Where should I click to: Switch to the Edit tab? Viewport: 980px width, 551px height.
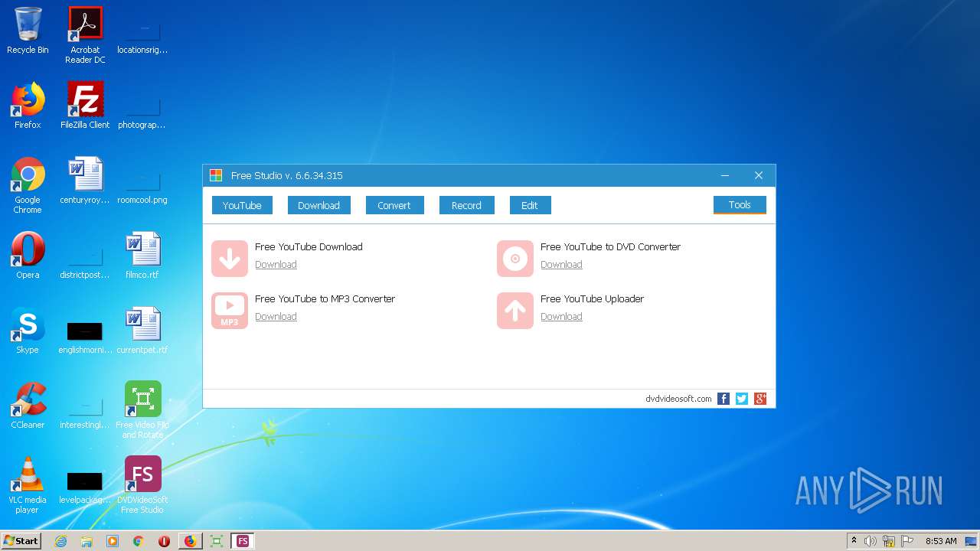coord(530,205)
